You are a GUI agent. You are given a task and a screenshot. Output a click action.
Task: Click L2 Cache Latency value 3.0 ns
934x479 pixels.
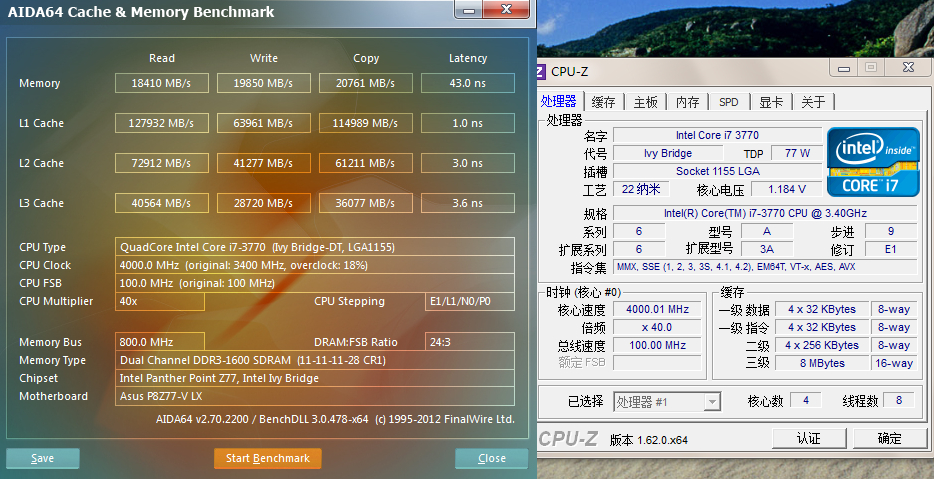[468, 163]
